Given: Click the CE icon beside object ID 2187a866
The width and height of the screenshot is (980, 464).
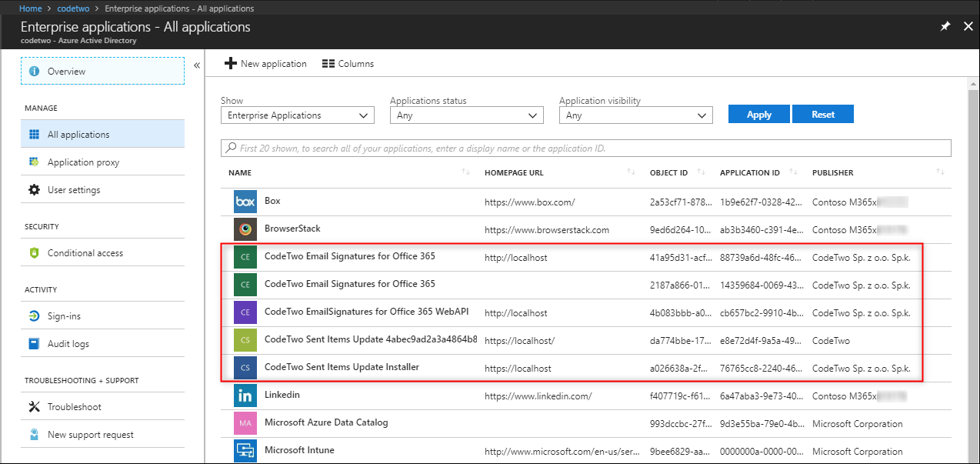Looking at the screenshot, I should 245,285.
